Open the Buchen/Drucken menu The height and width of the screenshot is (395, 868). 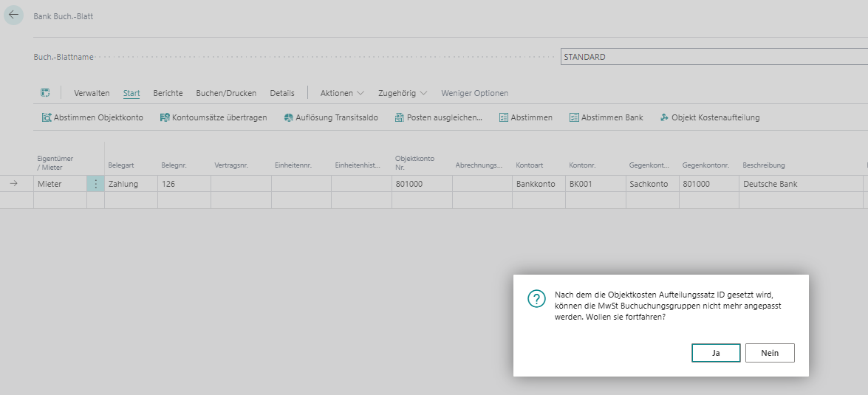[x=226, y=93]
